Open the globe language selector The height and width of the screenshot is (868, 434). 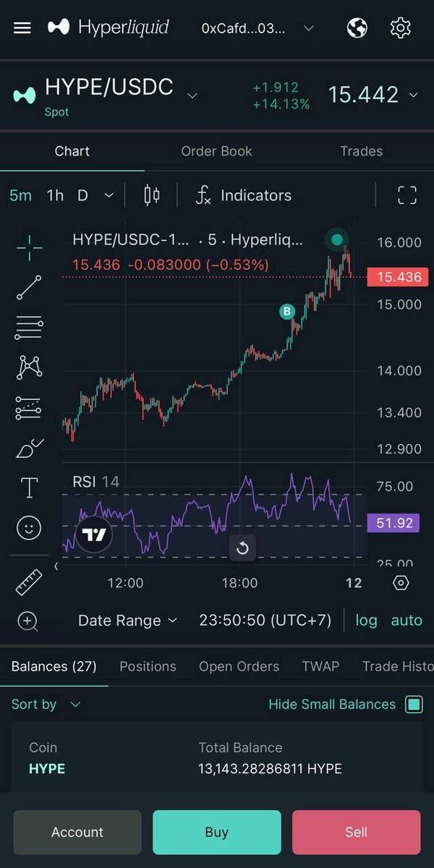[x=357, y=28]
